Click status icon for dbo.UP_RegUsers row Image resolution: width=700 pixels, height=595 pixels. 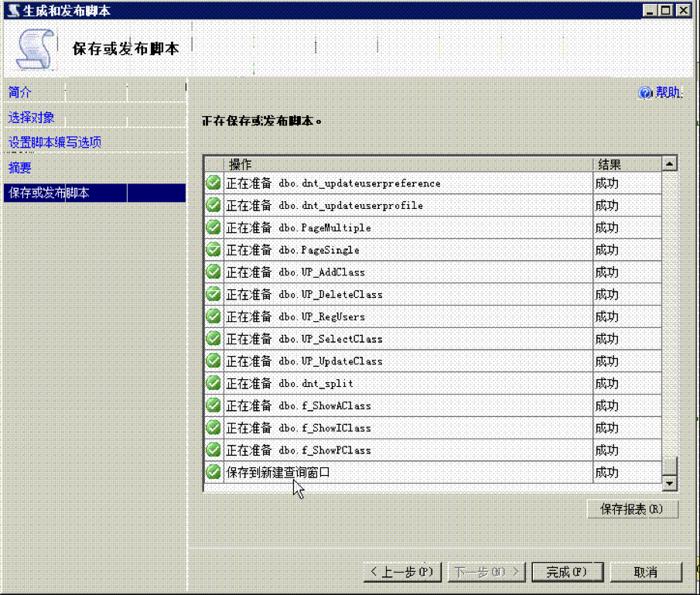[213, 316]
